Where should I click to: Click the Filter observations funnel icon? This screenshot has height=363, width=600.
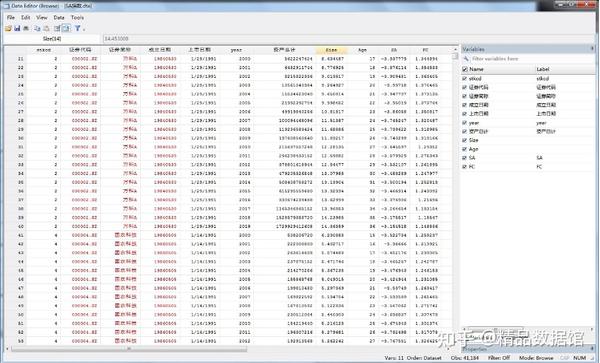(x=77, y=28)
